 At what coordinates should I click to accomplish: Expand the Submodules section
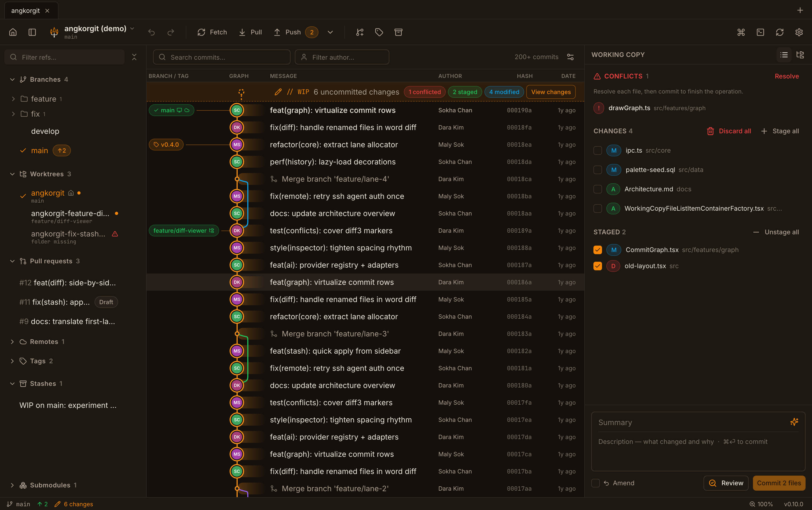(12, 485)
